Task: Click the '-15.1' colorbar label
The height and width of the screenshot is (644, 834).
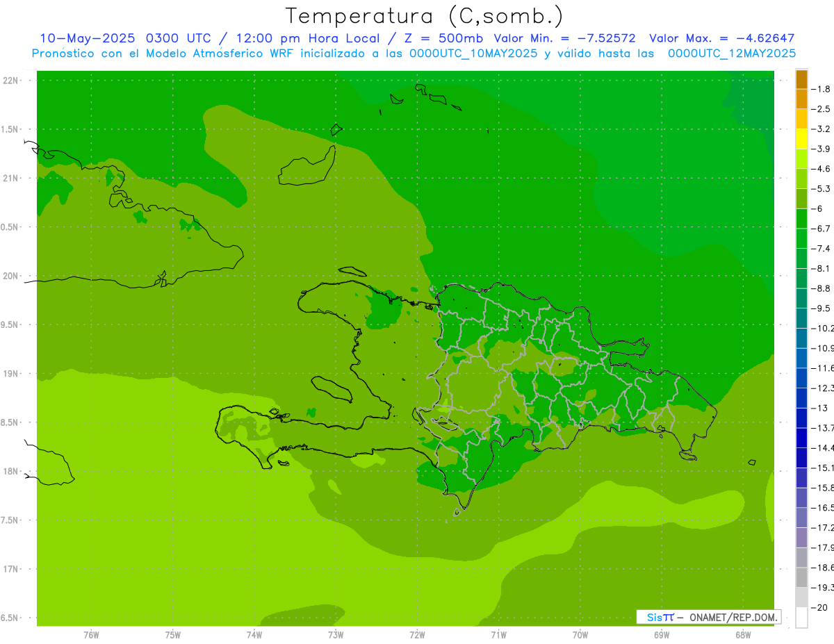Action: point(823,468)
